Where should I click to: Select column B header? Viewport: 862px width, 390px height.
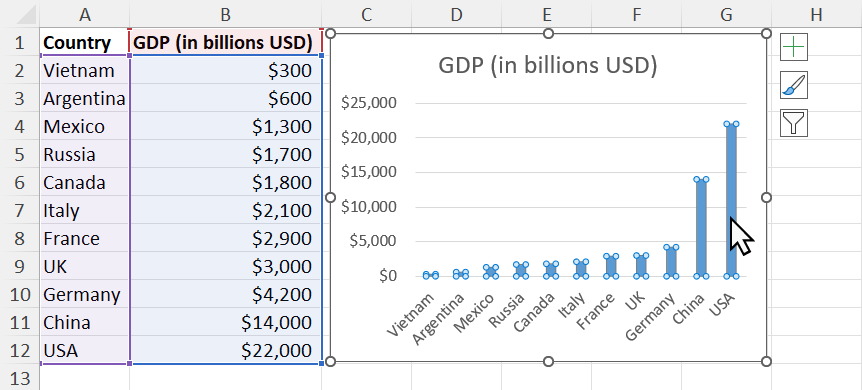[x=225, y=14]
